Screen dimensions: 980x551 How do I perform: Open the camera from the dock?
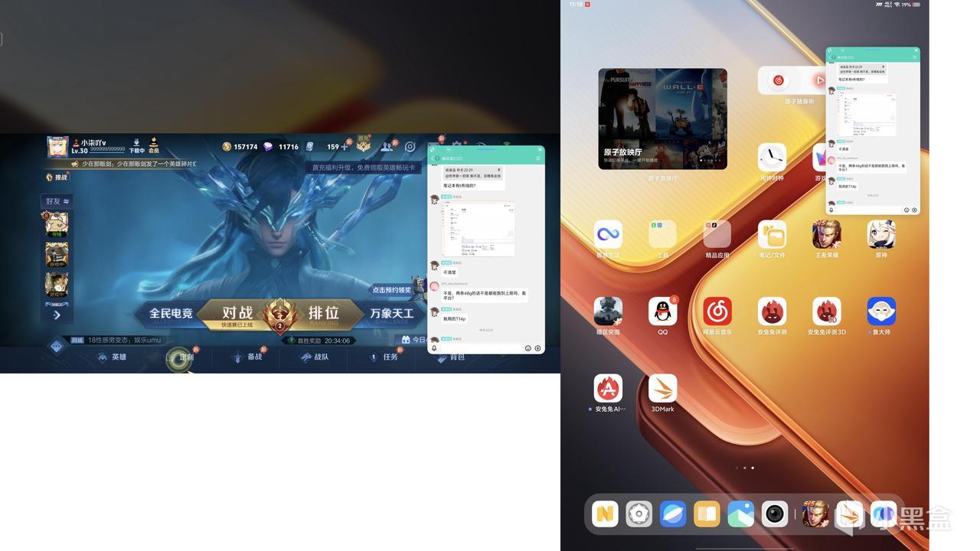[x=775, y=514]
